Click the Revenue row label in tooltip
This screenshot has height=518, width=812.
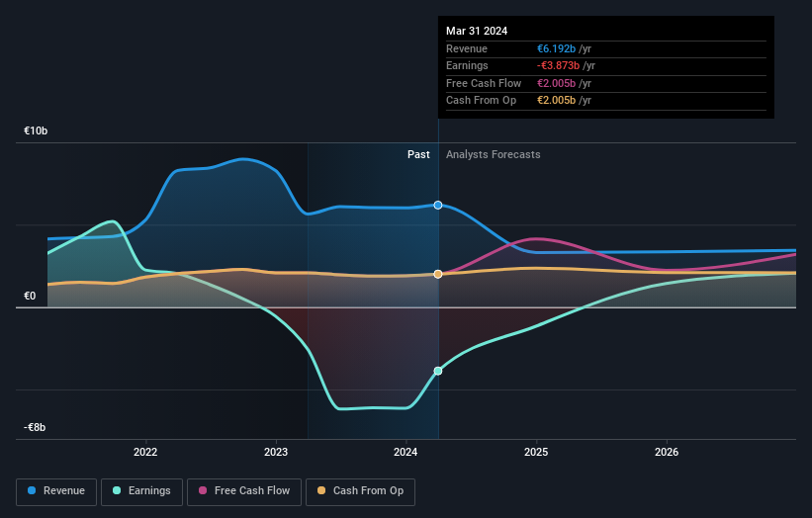(x=467, y=48)
